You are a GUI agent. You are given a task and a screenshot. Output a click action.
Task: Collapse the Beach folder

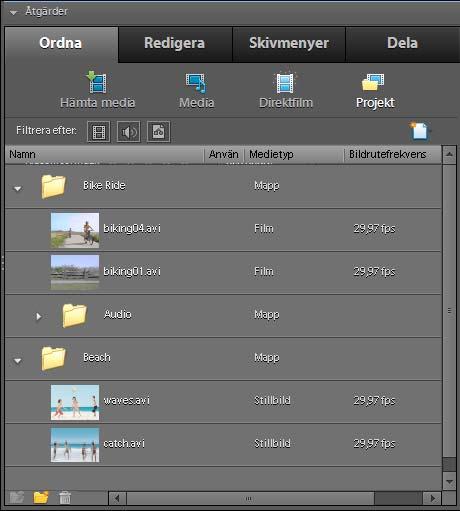tap(18, 360)
